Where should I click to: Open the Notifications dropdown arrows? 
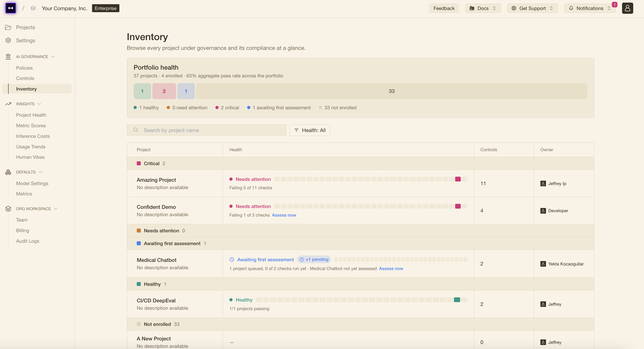tap(609, 8)
